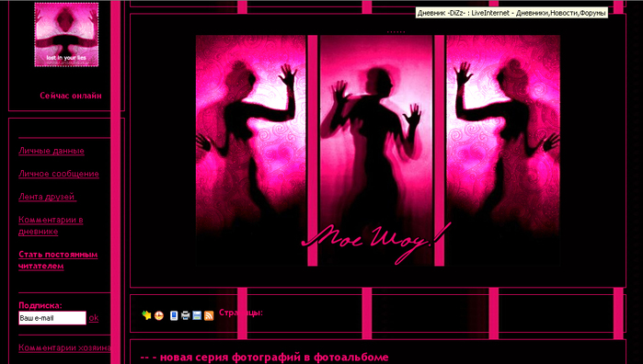The width and height of the screenshot is (643, 364).
Task: Open the orange RSS feed icon
Action: pos(209,315)
